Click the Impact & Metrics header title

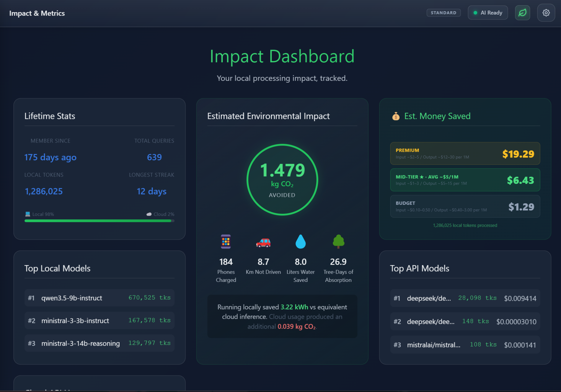(37, 13)
